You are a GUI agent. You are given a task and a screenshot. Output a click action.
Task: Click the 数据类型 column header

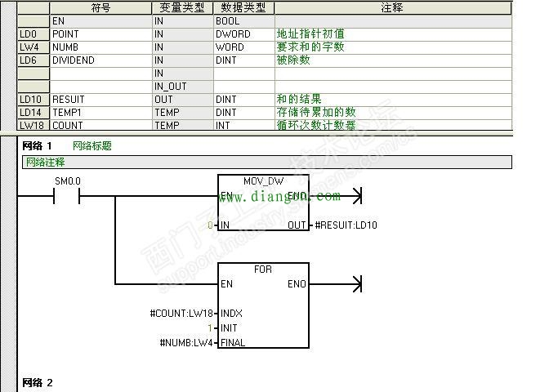(243, 7)
